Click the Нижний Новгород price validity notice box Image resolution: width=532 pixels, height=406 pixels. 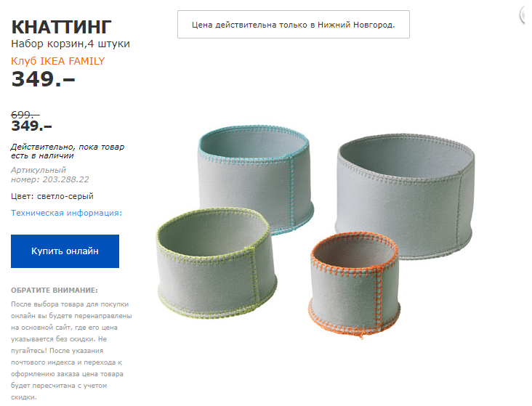294,25
